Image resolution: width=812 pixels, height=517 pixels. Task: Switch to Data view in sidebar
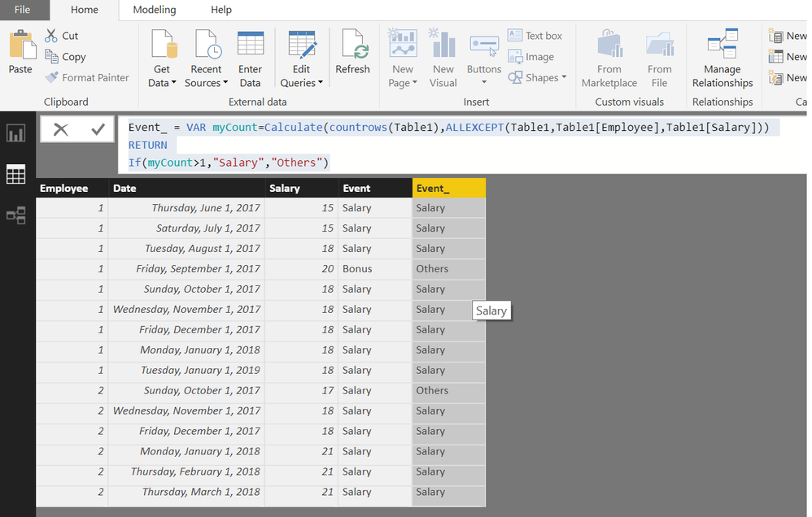click(15, 175)
